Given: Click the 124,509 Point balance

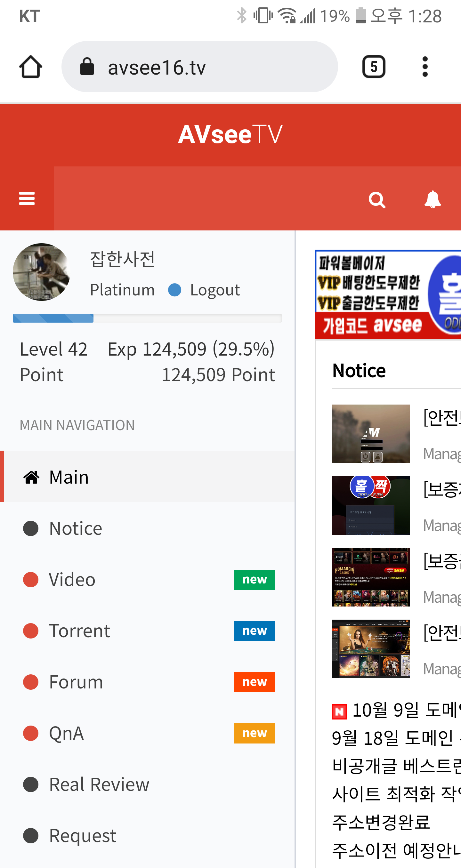Looking at the screenshot, I should pos(218,375).
